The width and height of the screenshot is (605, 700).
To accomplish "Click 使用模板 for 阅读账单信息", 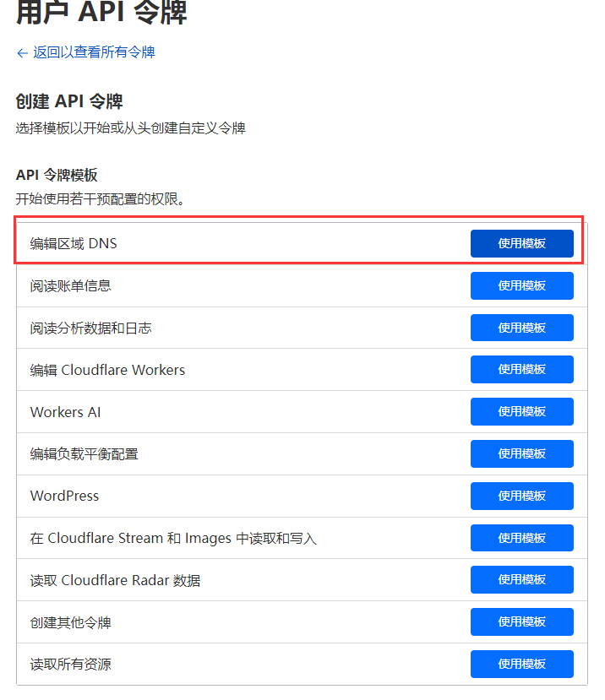I will click(521, 285).
